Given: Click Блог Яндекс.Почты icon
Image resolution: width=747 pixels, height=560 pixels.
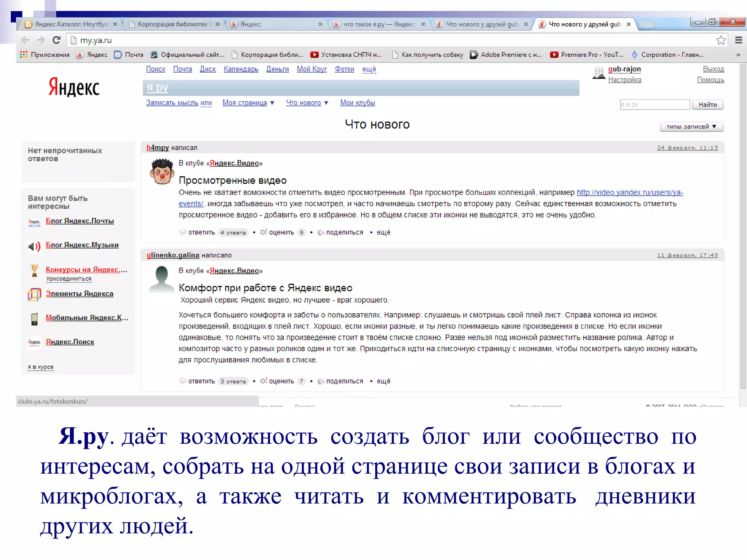Looking at the screenshot, I should 34,222.
